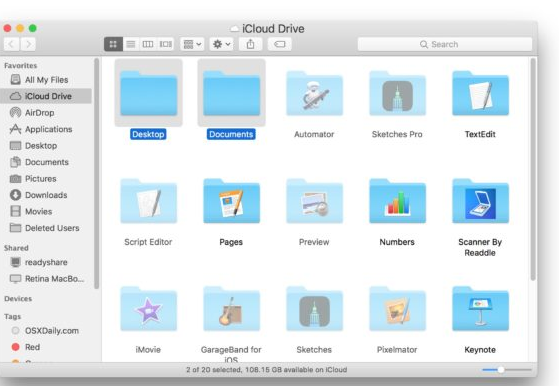Open AirDrop from the sidebar
The image size is (559, 386).
(46, 113)
